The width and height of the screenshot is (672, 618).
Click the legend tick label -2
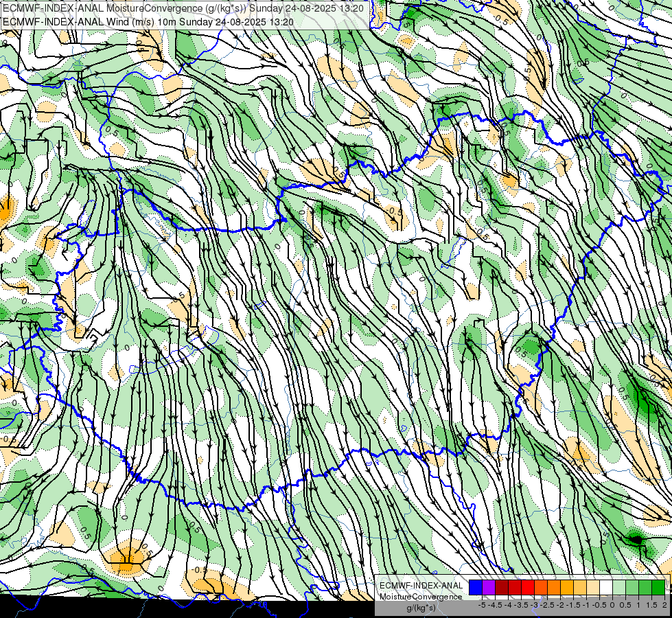click(x=560, y=605)
